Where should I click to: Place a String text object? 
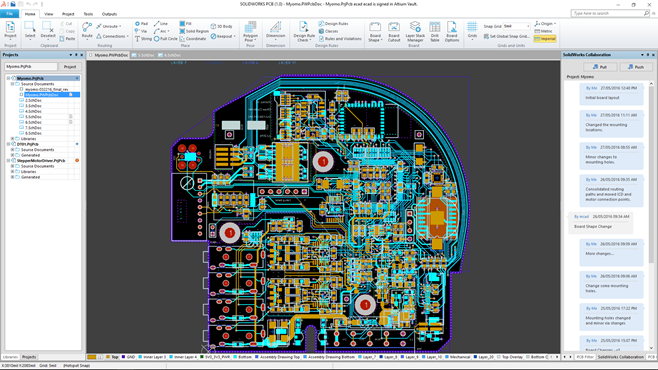pos(143,39)
